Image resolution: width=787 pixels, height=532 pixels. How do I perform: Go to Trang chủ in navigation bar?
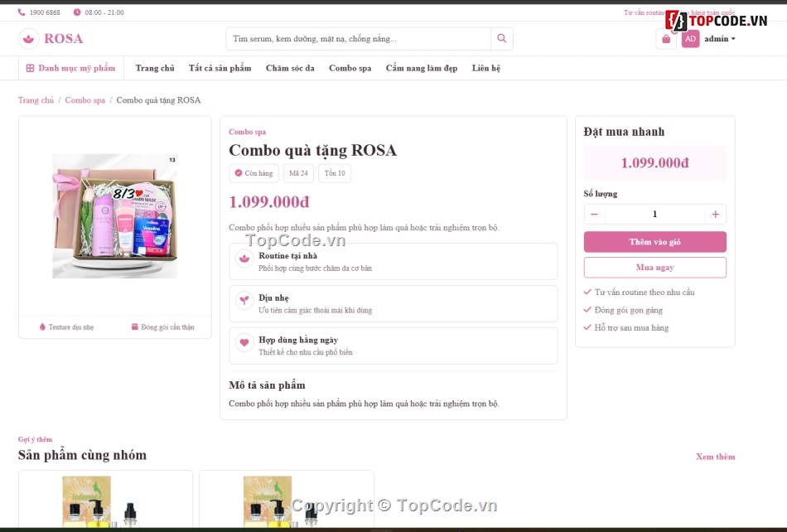point(155,68)
